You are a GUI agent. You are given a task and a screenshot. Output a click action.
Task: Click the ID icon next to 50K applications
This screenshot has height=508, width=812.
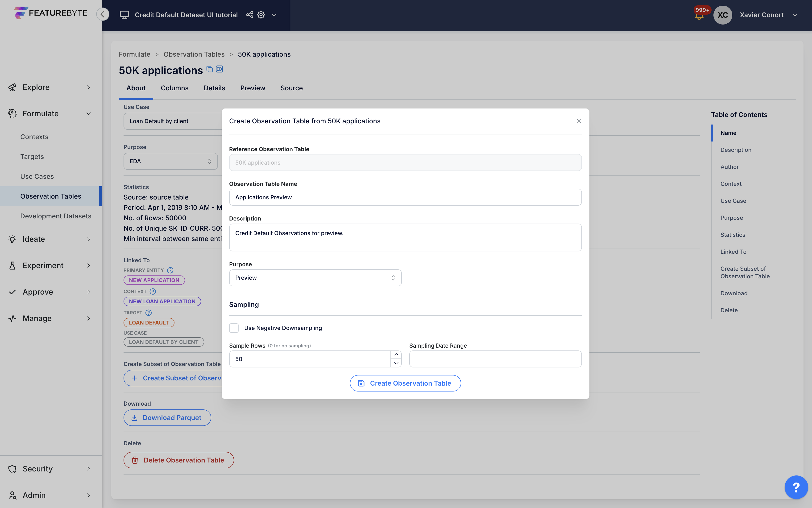tap(219, 69)
